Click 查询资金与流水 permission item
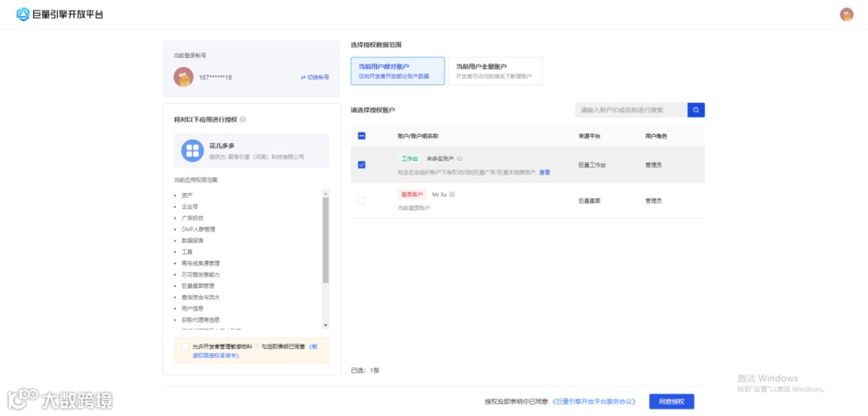Screen dimensions: 868x416 coord(201,297)
